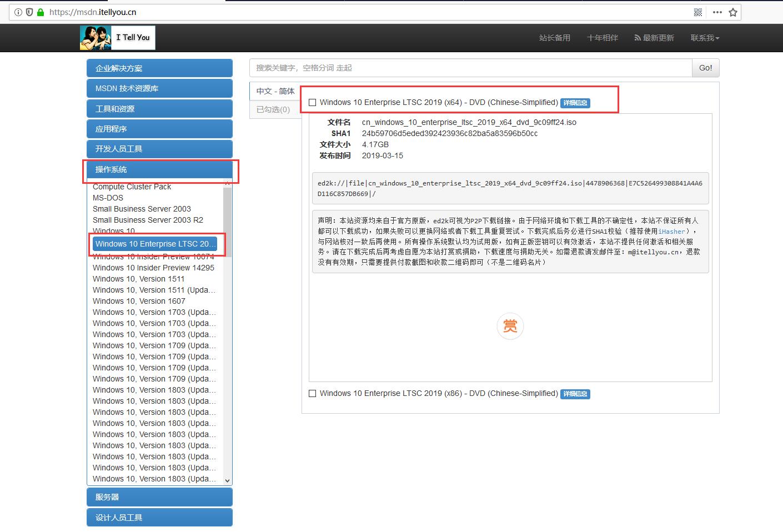Click the browser address bar URL
Image resolution: width=783 pixels, height=532 pixels.
93,12
